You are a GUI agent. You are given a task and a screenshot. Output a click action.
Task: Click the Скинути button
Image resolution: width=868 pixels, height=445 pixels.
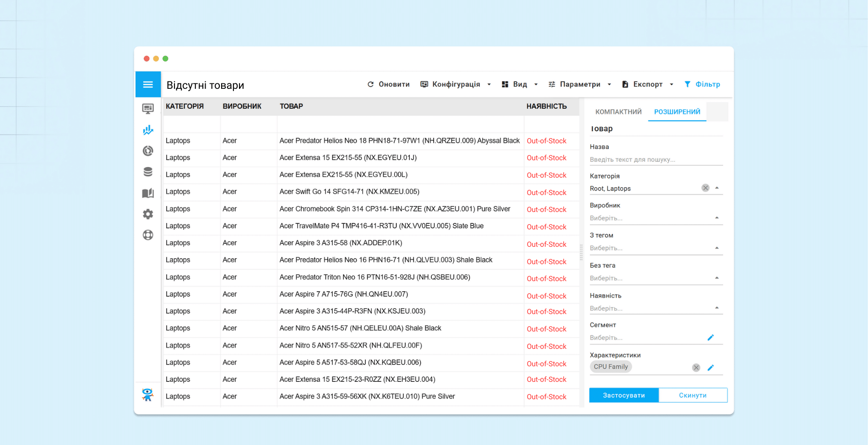tap(693, 395)
